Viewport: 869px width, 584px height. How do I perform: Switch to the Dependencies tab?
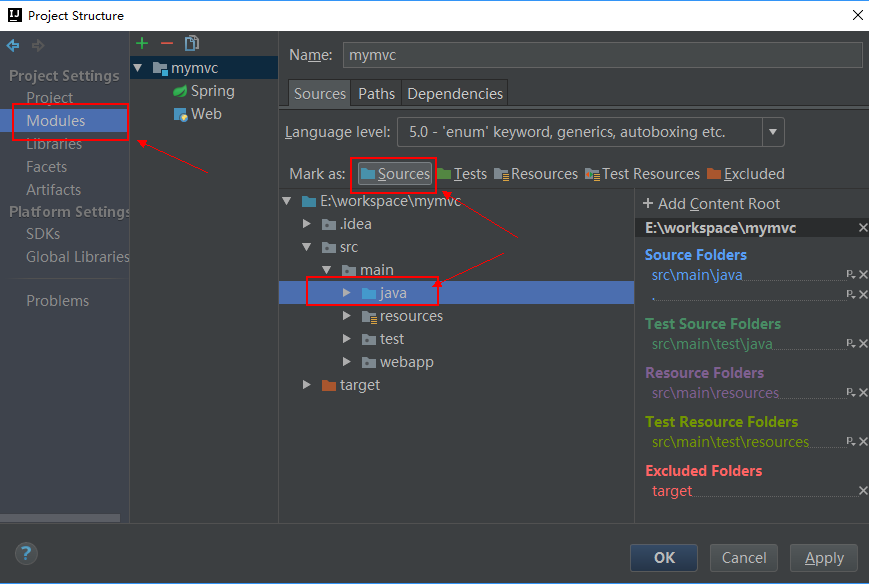coord(455,94)
